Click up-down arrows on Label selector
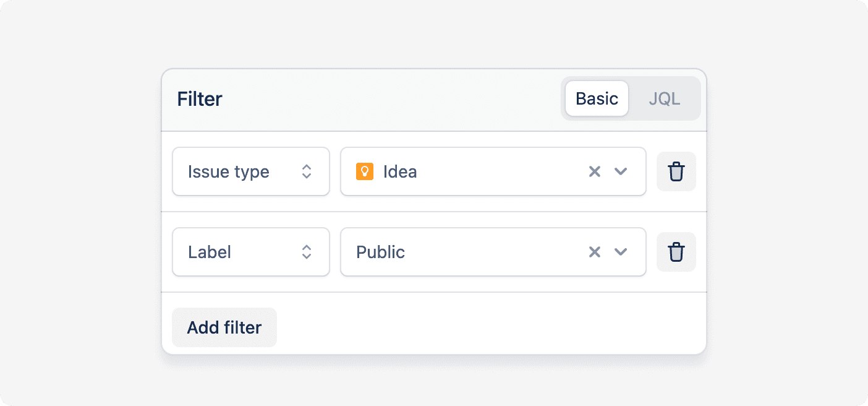The height and width of the screenshot is (406, 868). (x=307, y=252)
